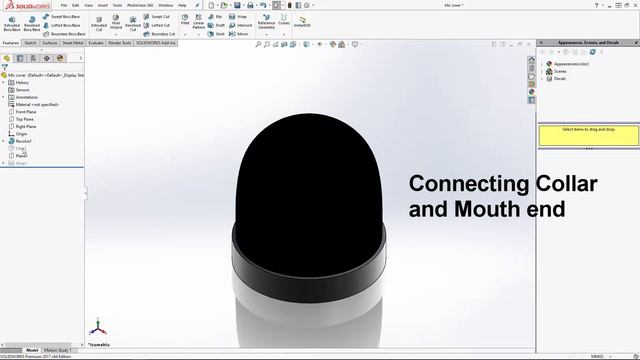
Task: Open the Custom Properties tab in task pane
Action: pyautogui.click(x=531, y=100)
